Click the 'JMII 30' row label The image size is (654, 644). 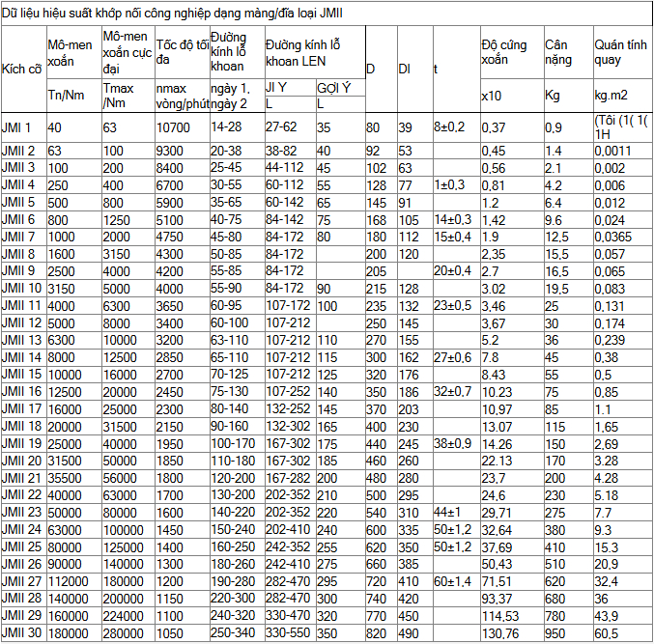click(21, 632)
